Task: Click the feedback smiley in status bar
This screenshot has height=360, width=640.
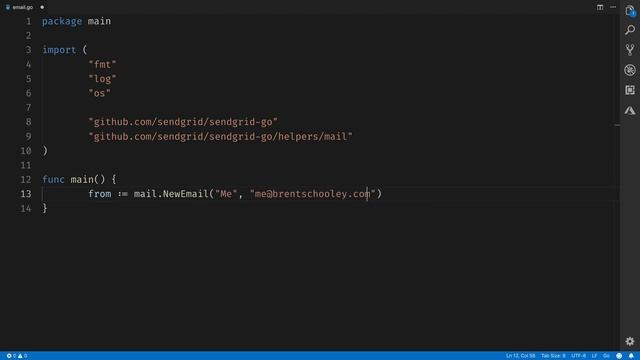Action: click(619, 356)
